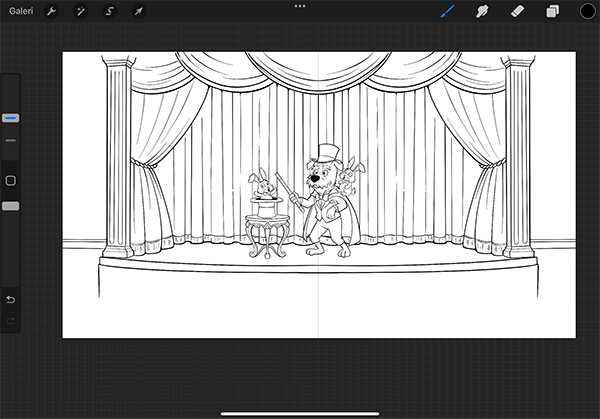
Task: Tap the home indicator bar at bottom
Action: (x=300, y=412)
